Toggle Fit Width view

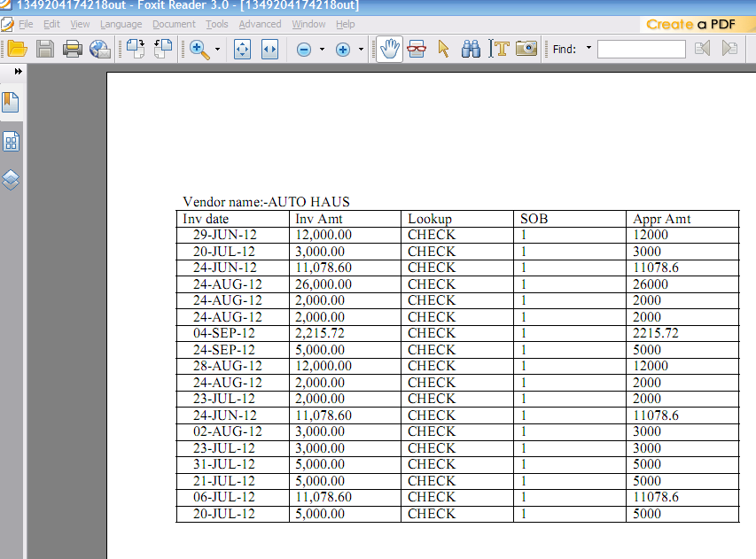pyautogui.click(x=270, y=49)
